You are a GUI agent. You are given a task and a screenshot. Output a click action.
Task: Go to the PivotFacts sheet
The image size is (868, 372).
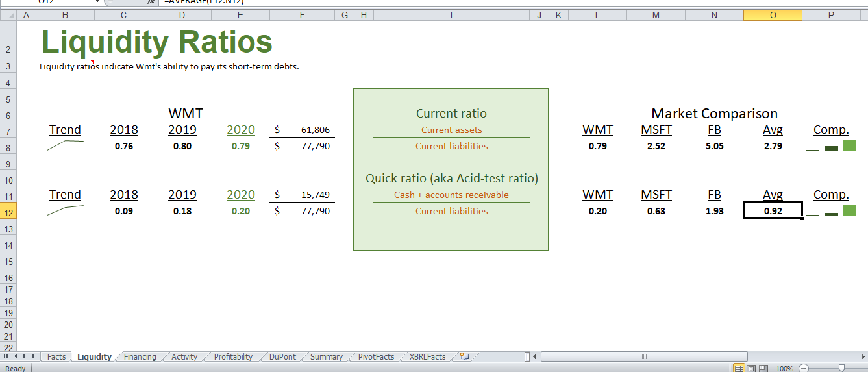[376, 356]
